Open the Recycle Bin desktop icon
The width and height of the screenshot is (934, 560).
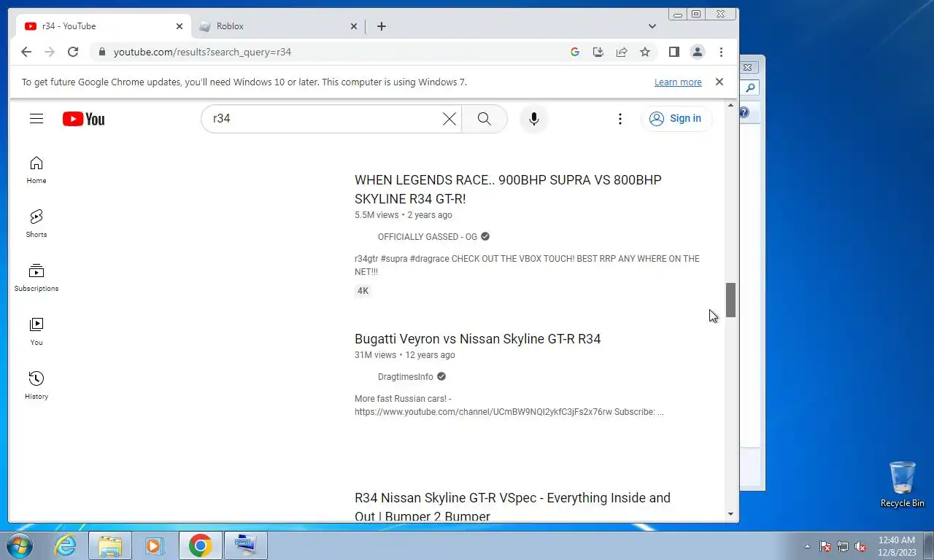coord(903,484)
